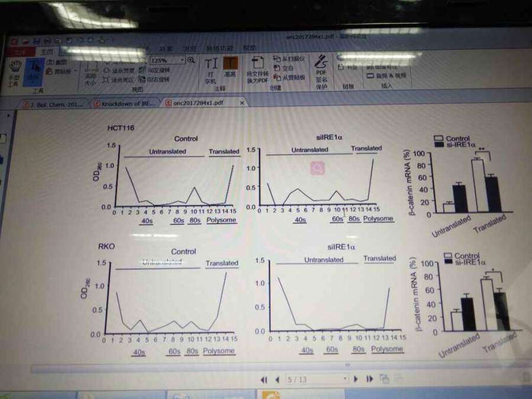532x399 pixels.
Task: Click the zoom-in magnifier icon
Action: (192, 60)
